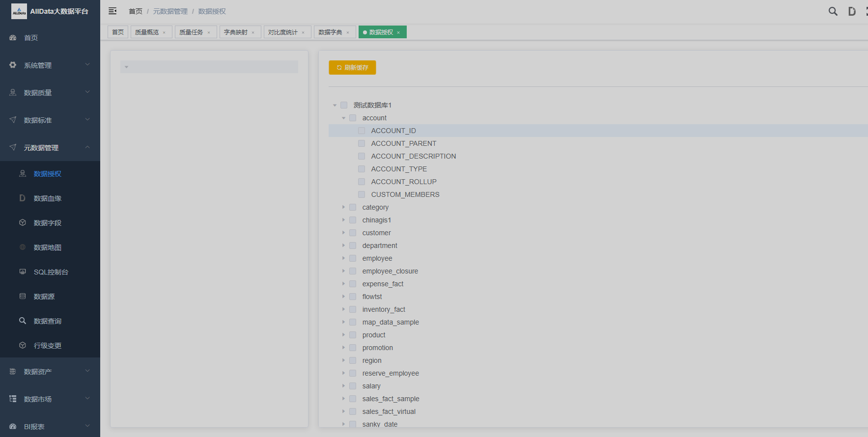Viewport: 868px width, 437px height.
Task: Open the dropdown field in left panel
Action: [209, 67]
